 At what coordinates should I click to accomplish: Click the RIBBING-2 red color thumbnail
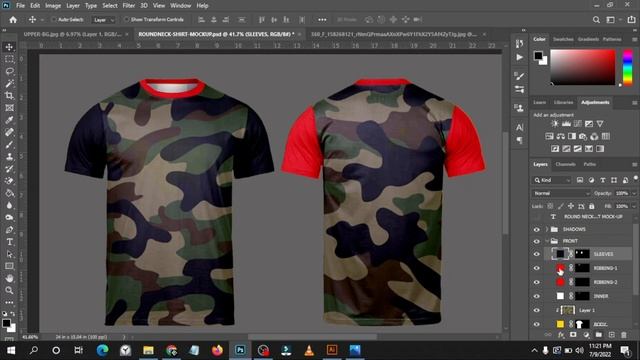[560, 282]
